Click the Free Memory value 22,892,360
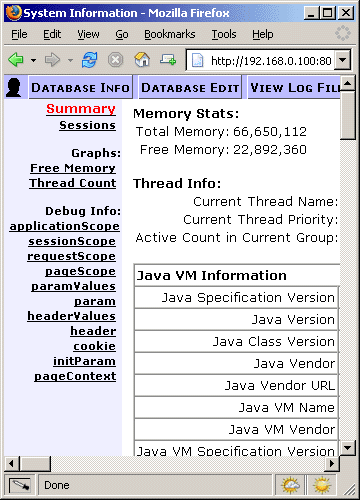 coord(270,150)
